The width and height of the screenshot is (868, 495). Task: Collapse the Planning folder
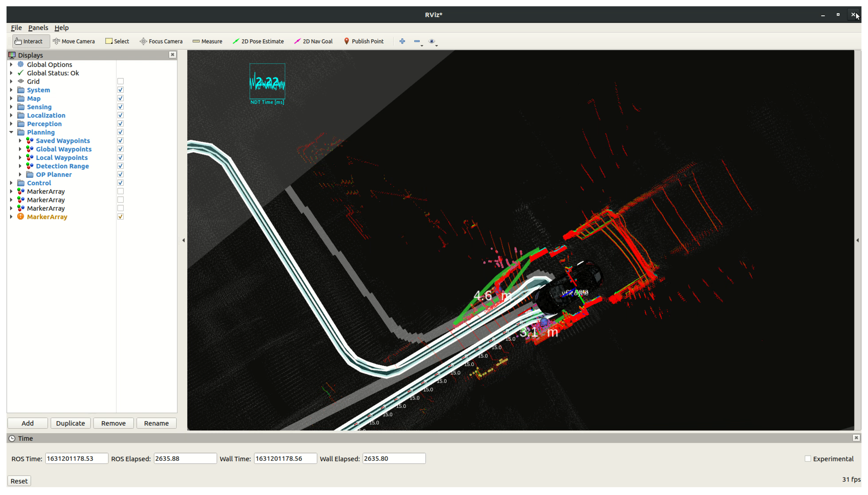pos(11,132)
